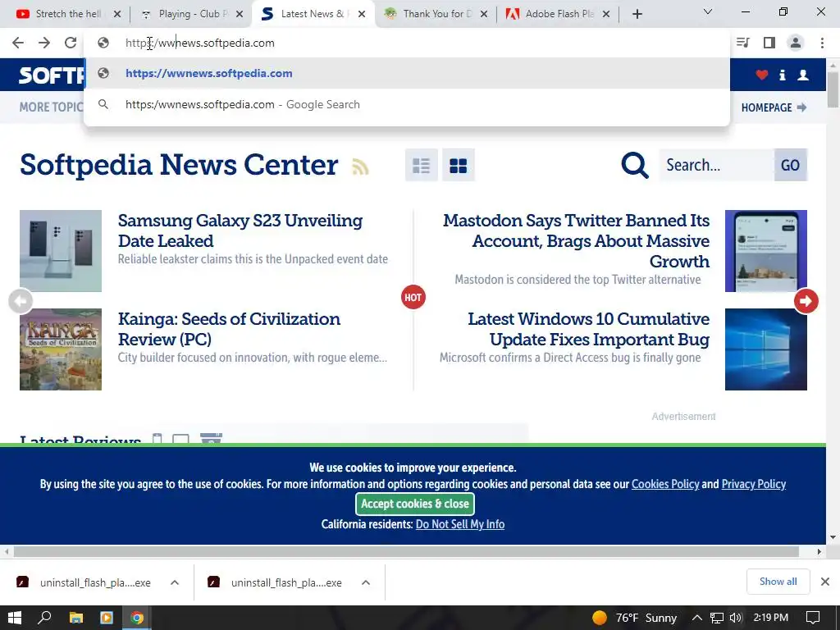Open File Explorer from taskbar
Screen dimensions: 840x630
pyautogui.click(x=76, y=618)
